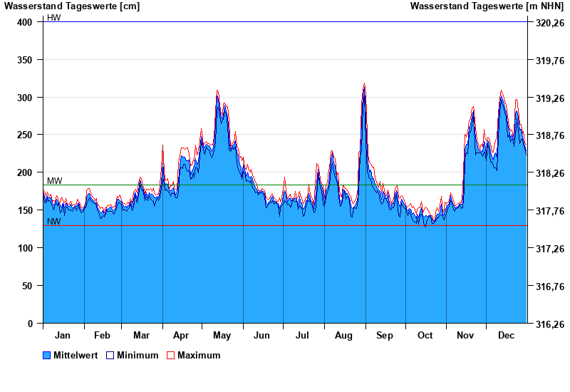Click the 150 value on left axis
Image resolution: width=570 pixels, height=392 pixels.
pyautogui.click(x=25, y=210)
